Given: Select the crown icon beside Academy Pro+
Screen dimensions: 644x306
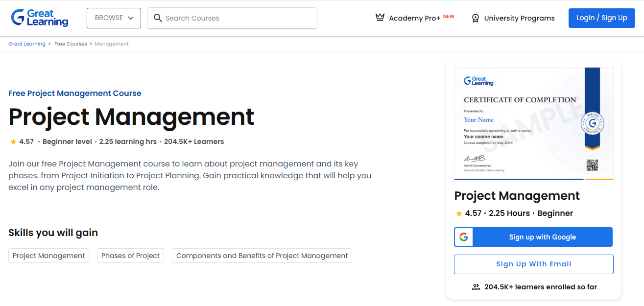Looking at the screenshot, I should point(380,17).
